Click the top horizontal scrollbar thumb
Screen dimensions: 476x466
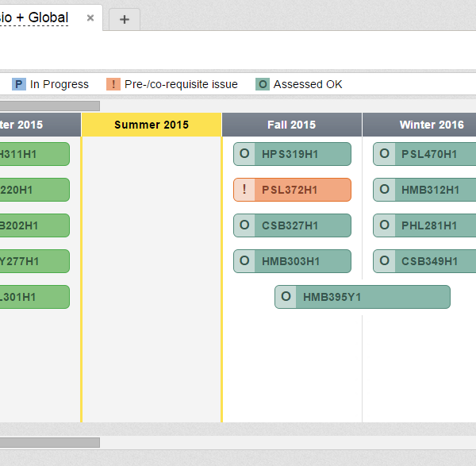point(49,106)
